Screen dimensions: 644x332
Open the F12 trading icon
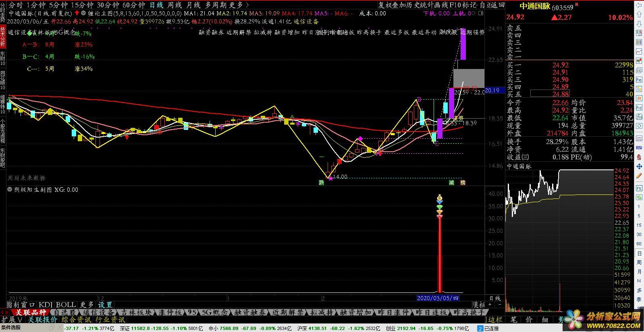(x=639, y=108)
